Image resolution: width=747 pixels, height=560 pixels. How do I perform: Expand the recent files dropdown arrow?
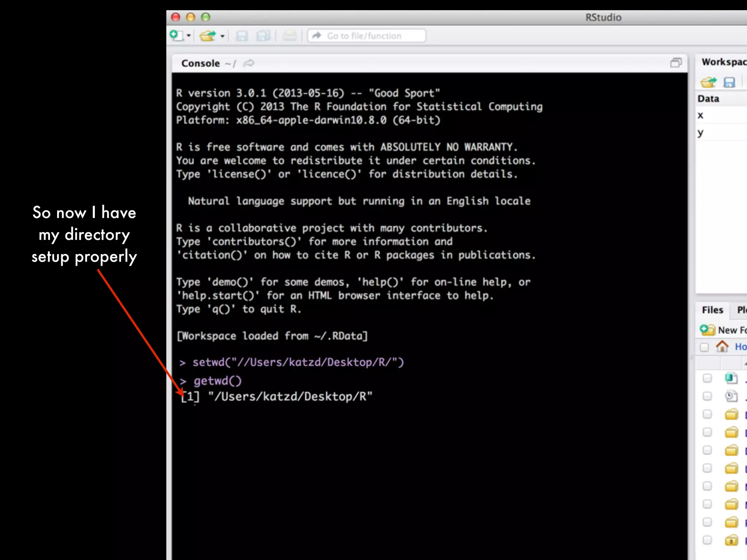pos(222,36)
